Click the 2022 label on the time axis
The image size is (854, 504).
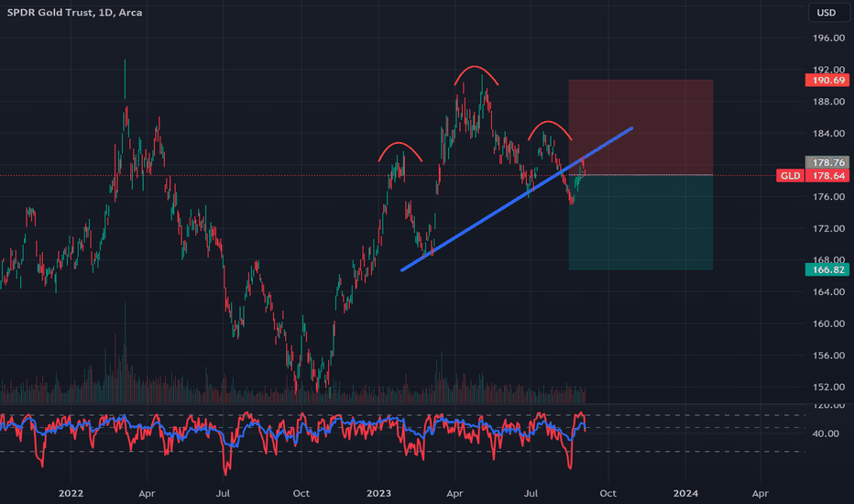point(71,493)
